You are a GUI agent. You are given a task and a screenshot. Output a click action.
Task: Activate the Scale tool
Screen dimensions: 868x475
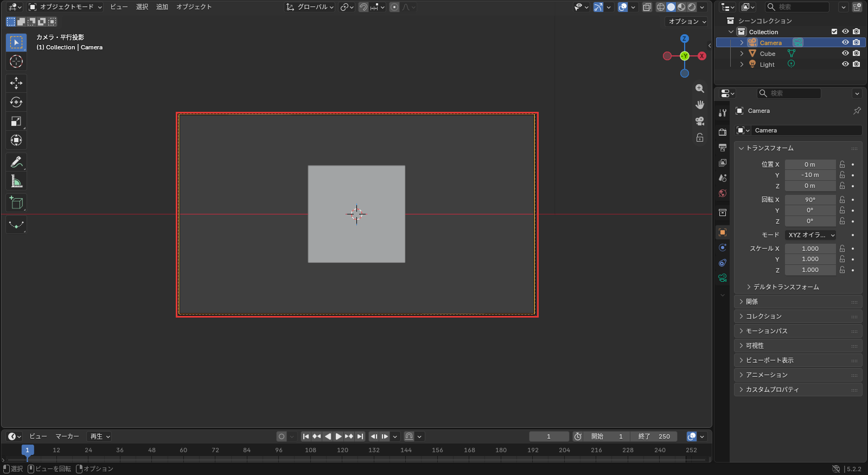[16, 121]
